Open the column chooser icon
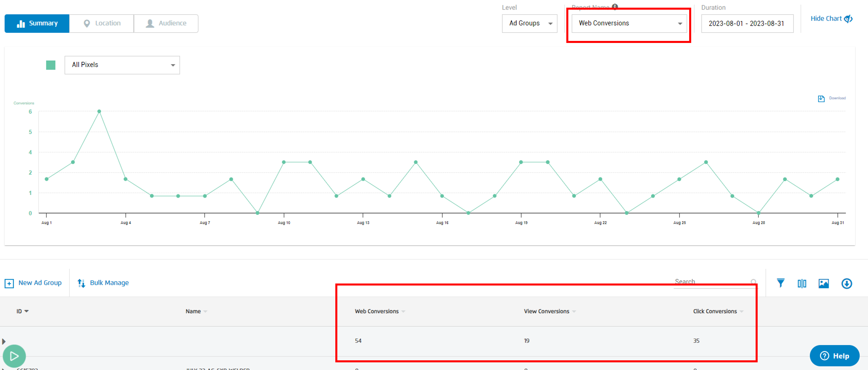 [802, 283]
